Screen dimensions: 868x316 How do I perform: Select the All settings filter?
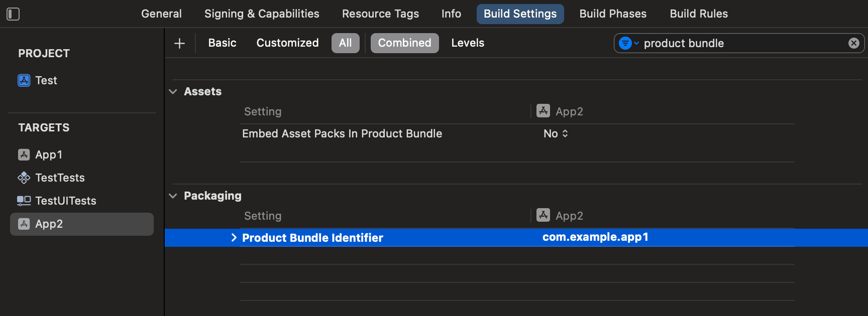click(345, 43)
